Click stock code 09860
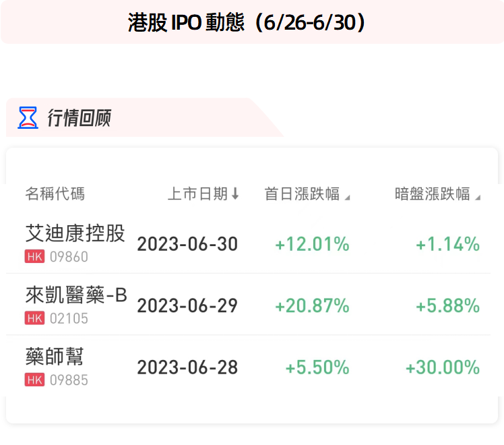The image size is (504, 445). point(69,257)
